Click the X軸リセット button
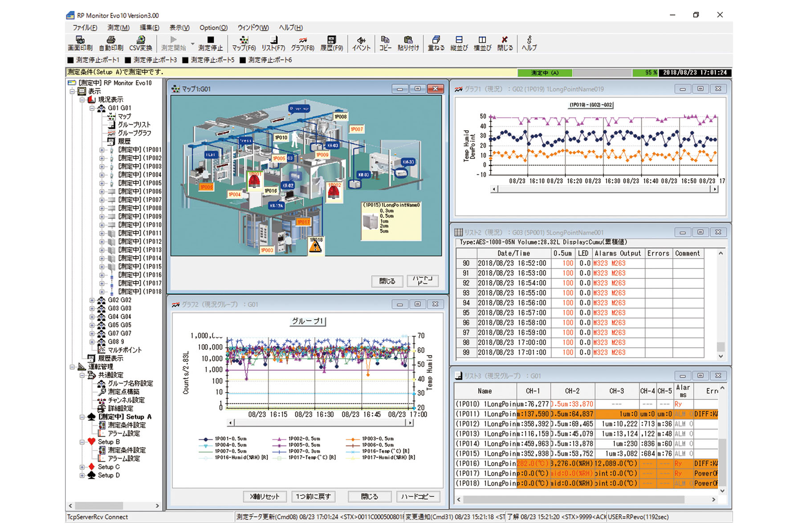Screen dimensions: 798x532 coord(265,496)
